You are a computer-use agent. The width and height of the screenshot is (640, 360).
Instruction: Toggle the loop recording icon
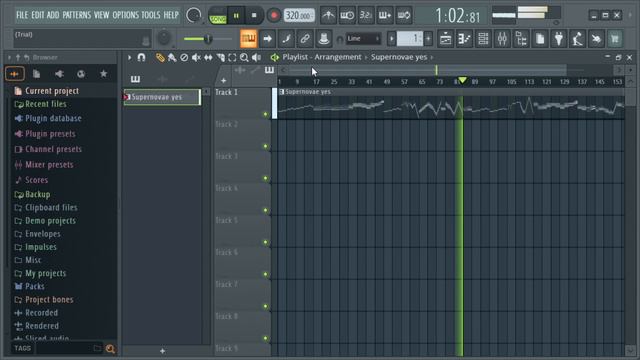click(404, 15)
